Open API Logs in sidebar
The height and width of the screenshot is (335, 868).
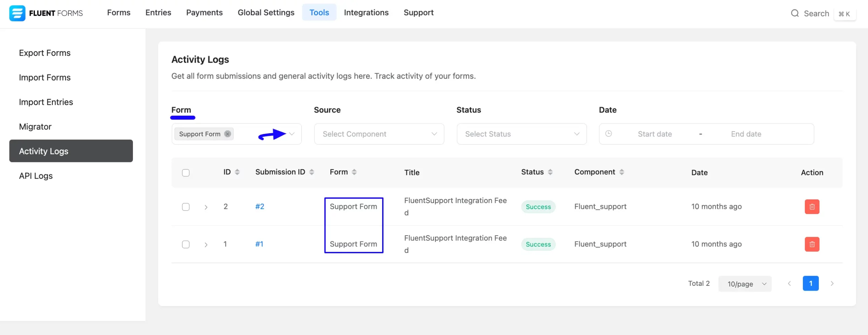pos(36,176)
